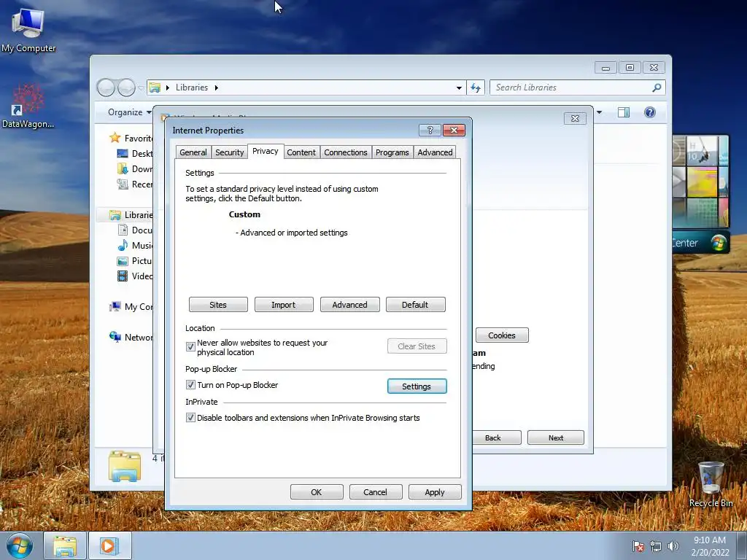Viewport: 747px width, 560px height.
Task: Toggle the Explorer preview pane icon
Action: point(624,112)
